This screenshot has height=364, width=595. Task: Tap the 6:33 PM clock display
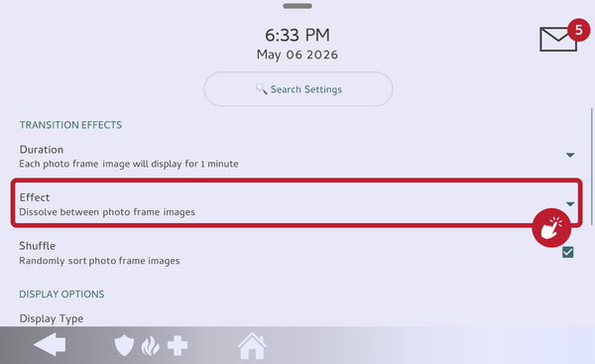coord(297,36)
